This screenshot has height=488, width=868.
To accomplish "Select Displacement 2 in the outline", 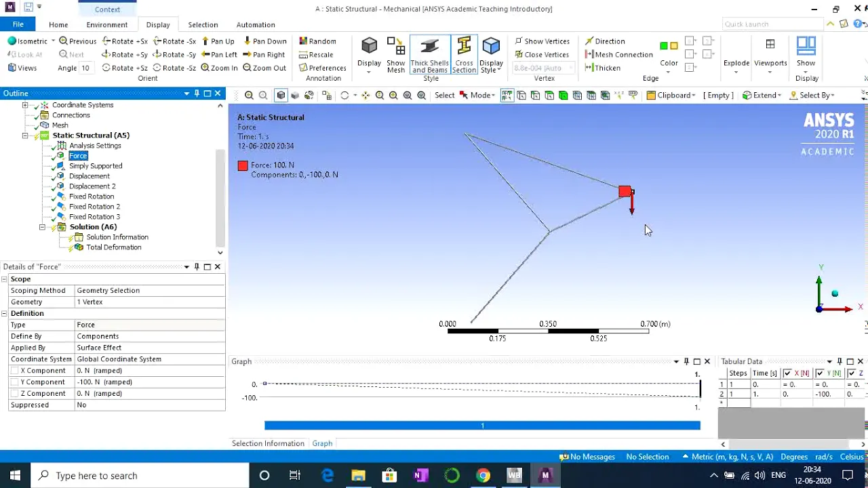I will point(92,186).
